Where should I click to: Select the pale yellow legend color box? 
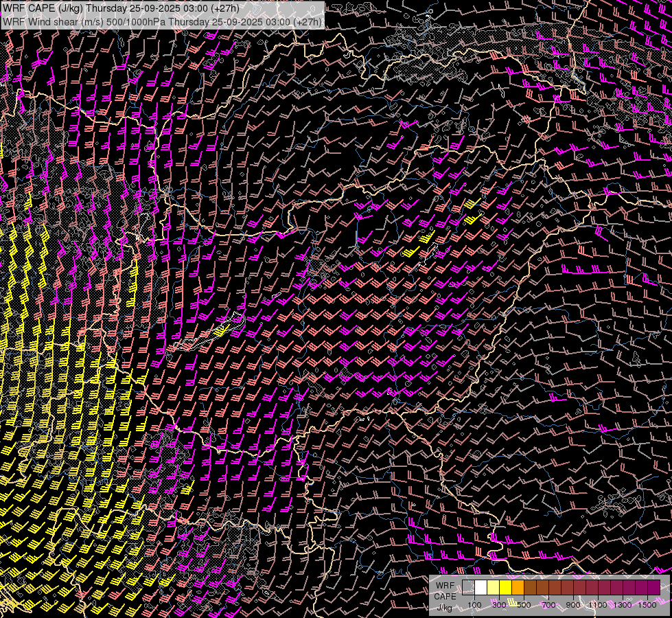tap(493, 587)
